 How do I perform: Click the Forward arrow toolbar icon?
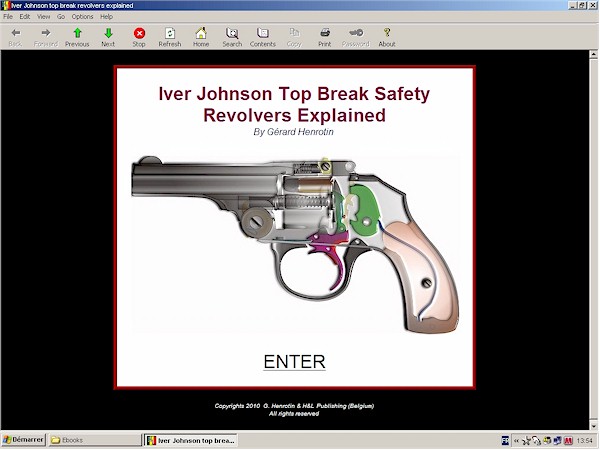click(x=46, y=33)
